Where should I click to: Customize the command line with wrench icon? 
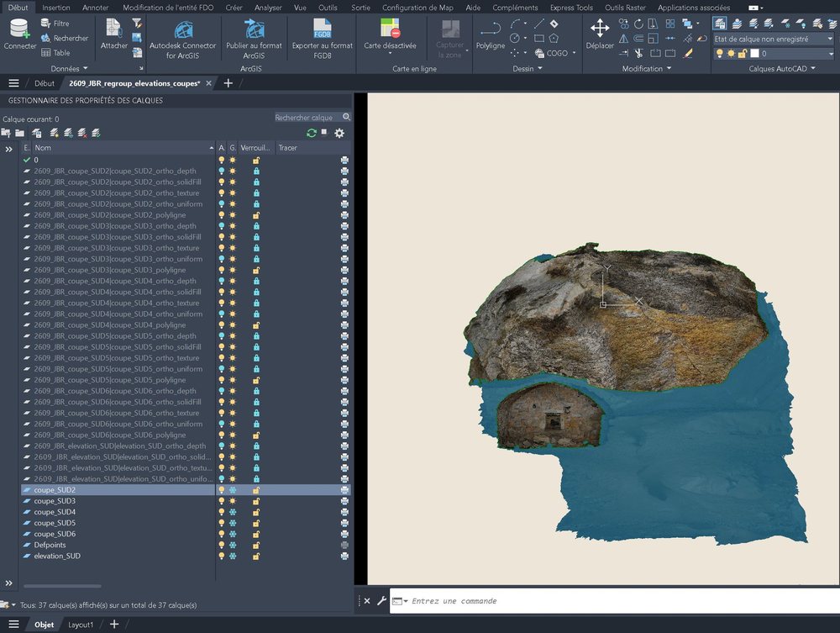(381, 601)
